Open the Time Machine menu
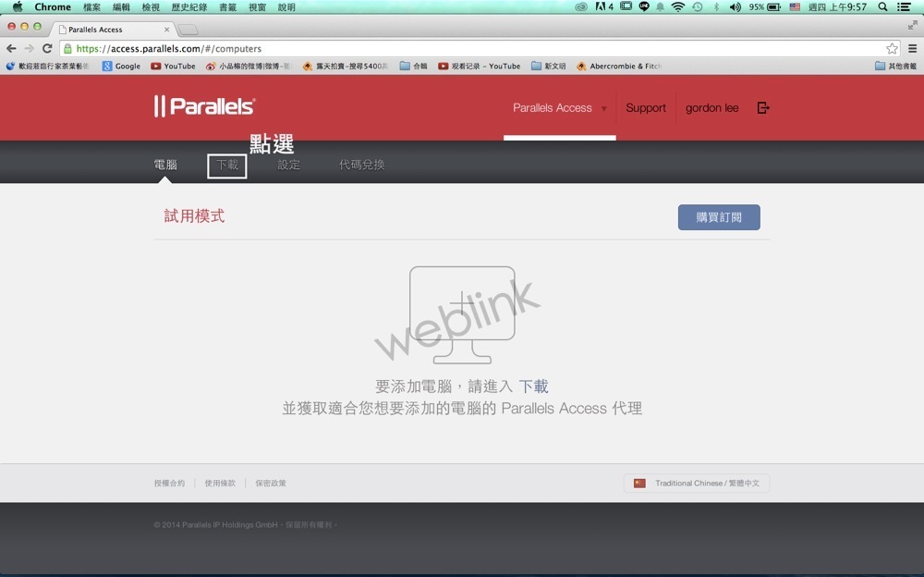 [x=697, y=7]
